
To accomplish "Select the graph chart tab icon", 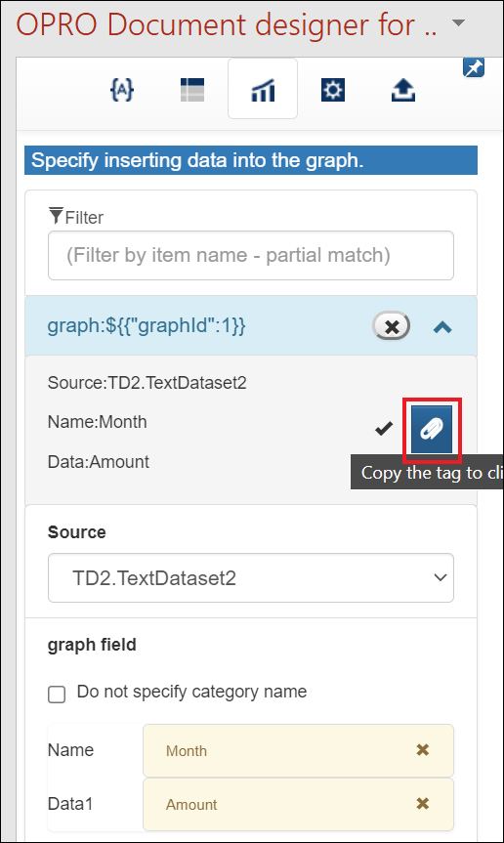I will (263, 89).
